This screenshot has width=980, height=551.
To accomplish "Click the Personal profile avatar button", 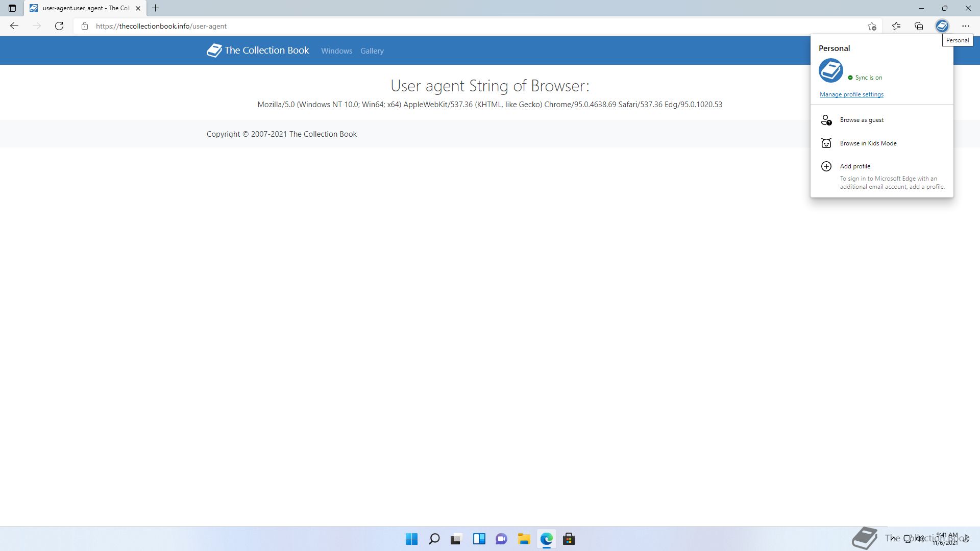I will 942,26.
